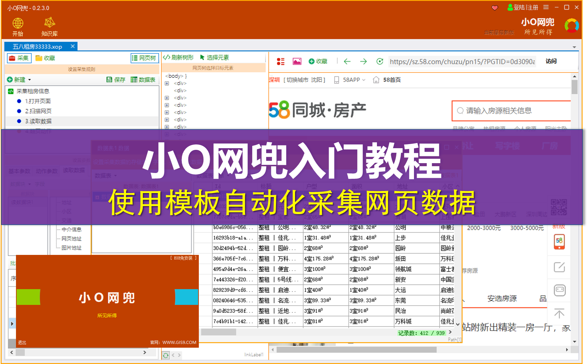The height and width of the screenshot is (364, 588).
Task: Close the 五八租房33333.xop tab
Action: point(73,46)
